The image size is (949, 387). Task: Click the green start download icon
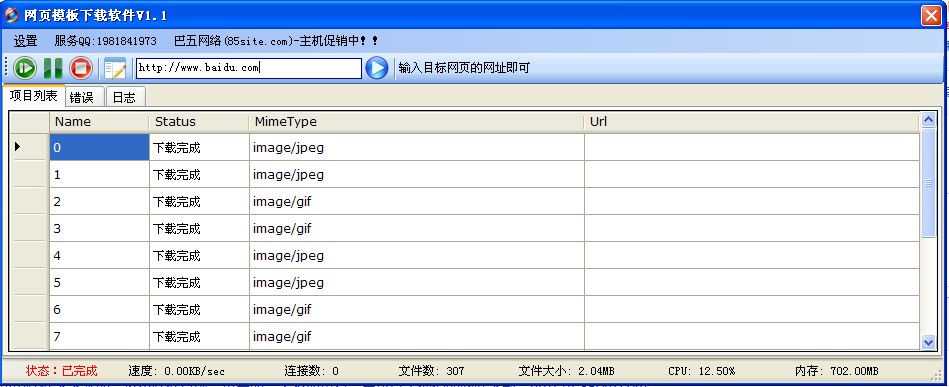coord(25,68)
